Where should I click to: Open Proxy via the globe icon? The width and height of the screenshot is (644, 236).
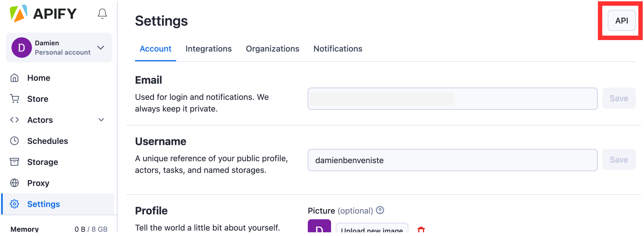coord(14,183)
